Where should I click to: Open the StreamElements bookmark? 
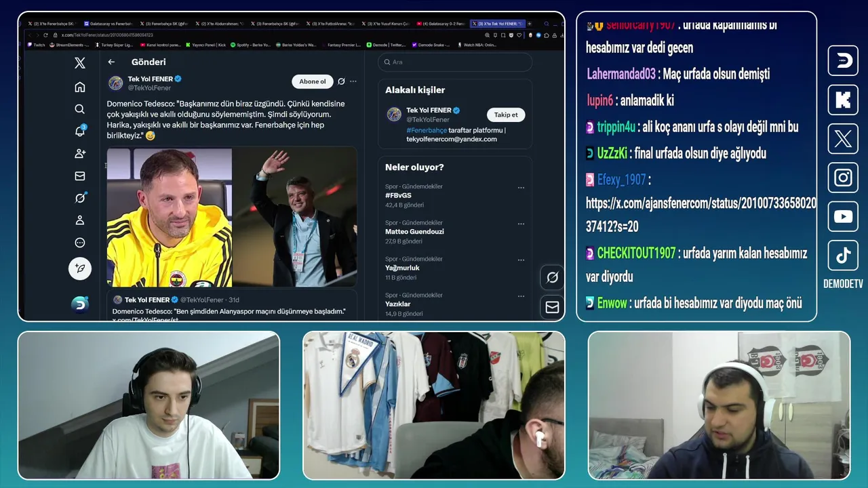69,45
